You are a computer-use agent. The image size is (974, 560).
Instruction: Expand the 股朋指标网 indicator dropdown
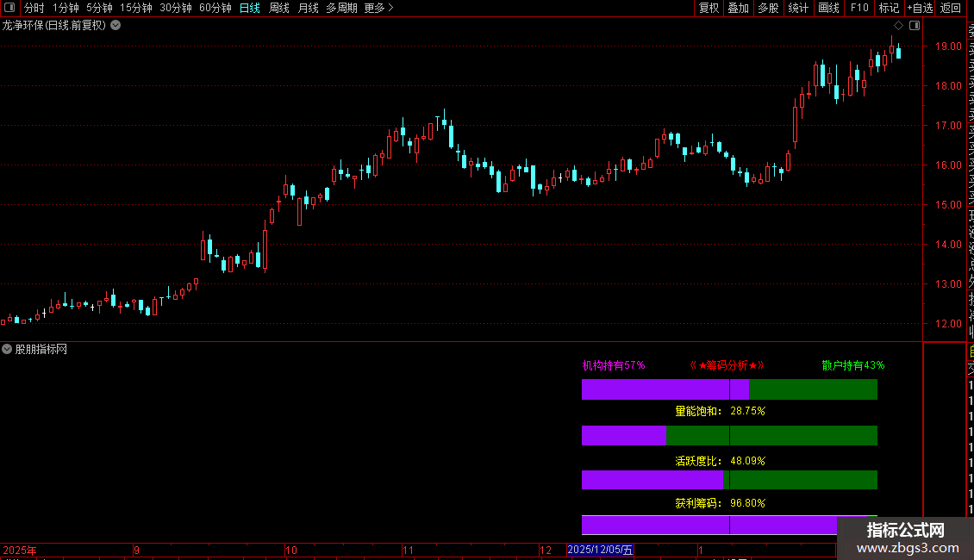[7, 349]
